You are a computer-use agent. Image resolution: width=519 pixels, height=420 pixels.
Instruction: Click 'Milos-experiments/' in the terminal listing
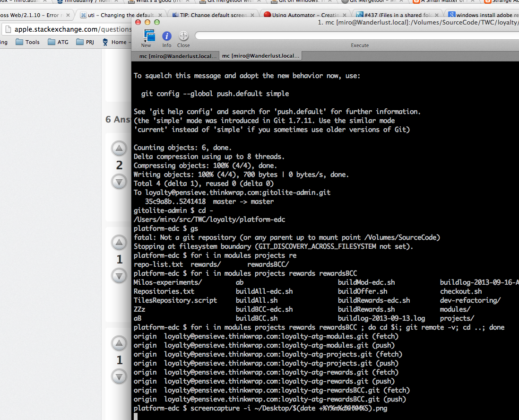coord(168,282)
